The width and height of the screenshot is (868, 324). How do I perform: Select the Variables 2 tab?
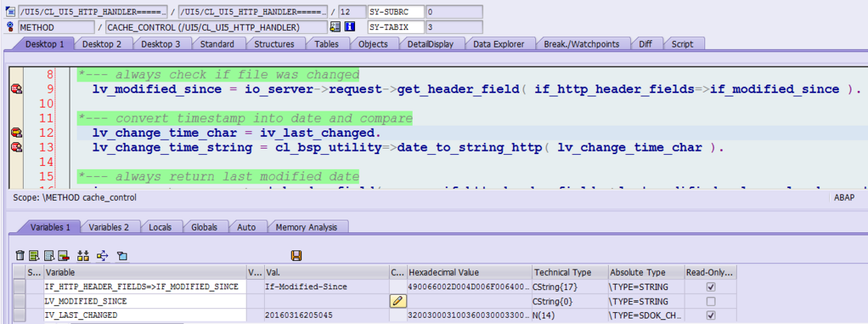click(109, 227)
